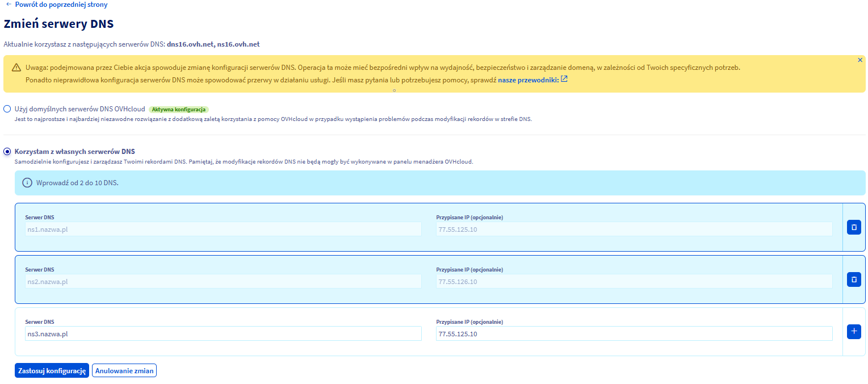Dismiss the yellow warning banner with X

pyautogui.click(x=859, y=60)
